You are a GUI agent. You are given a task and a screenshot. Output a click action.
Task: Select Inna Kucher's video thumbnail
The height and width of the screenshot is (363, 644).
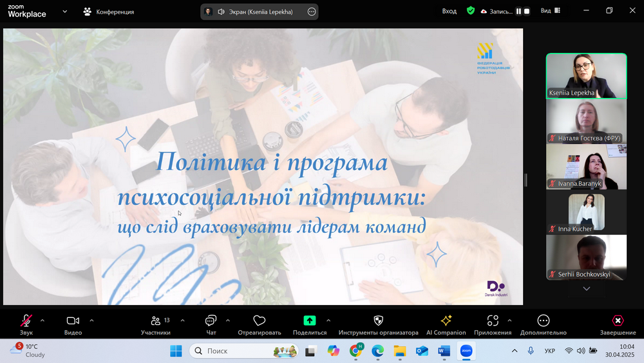586,213
